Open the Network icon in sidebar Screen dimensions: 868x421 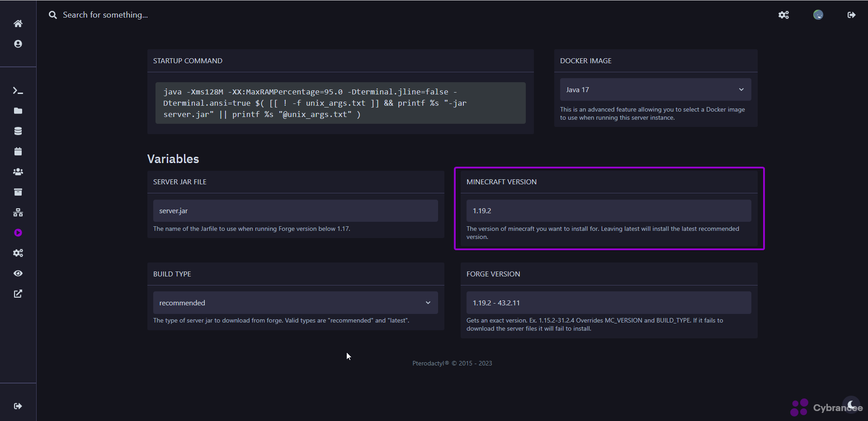coord(18,213)
